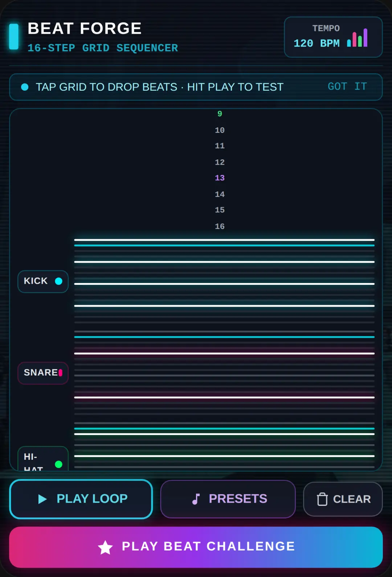Select the 120 BPM tempo value
This screenshot has width=392, height=577.
(x=317, y=43)
